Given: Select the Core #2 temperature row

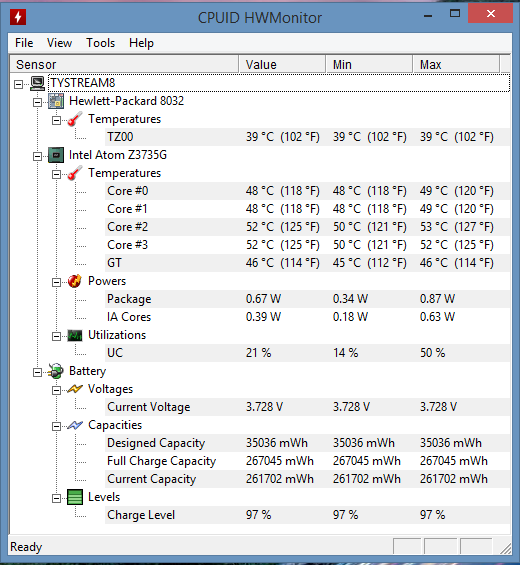Looking at the screenshot, I should coord(307,227).
